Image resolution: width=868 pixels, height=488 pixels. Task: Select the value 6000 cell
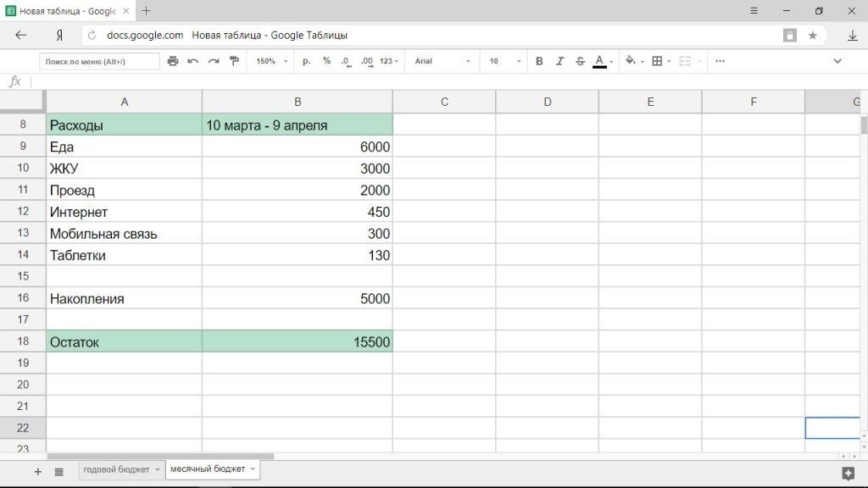[x=298, y=147]
